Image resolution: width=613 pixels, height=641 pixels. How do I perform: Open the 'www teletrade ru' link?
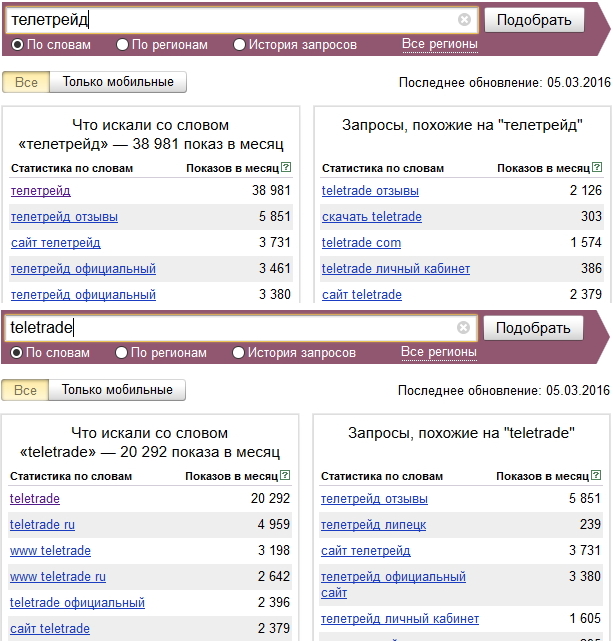[58, 577]
